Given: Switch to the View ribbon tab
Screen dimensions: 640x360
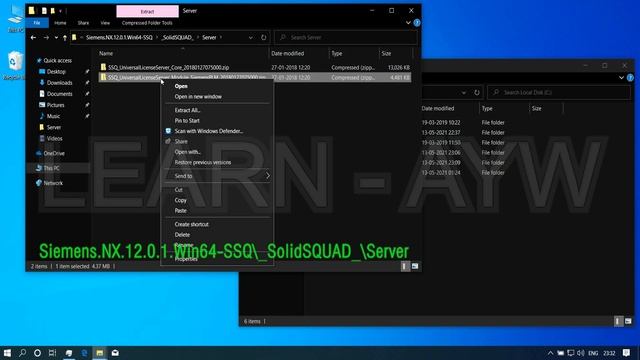Looking at the screenshot, I should click(105, 23).
